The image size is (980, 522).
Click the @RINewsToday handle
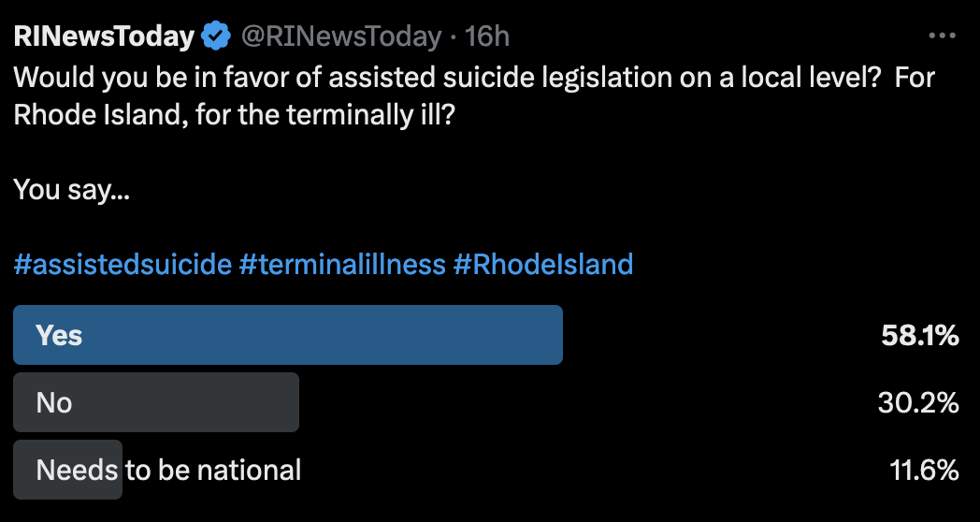(x=341, y=37)
